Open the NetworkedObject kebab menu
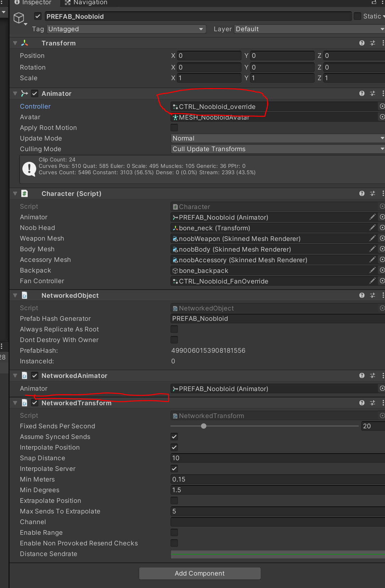 point(383,295)
